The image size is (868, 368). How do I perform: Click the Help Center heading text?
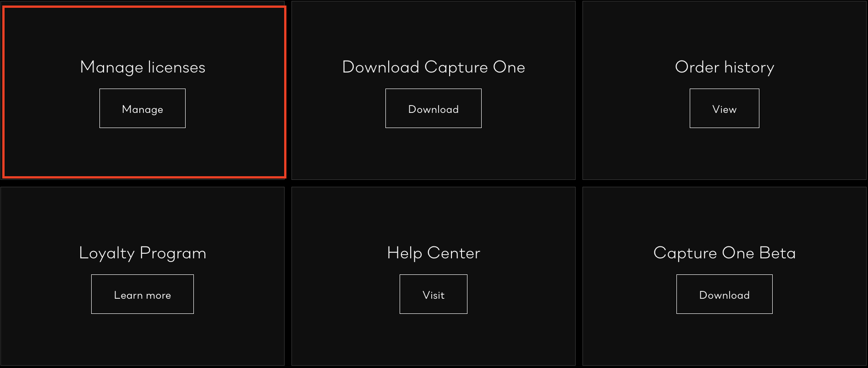click(434, 253)
